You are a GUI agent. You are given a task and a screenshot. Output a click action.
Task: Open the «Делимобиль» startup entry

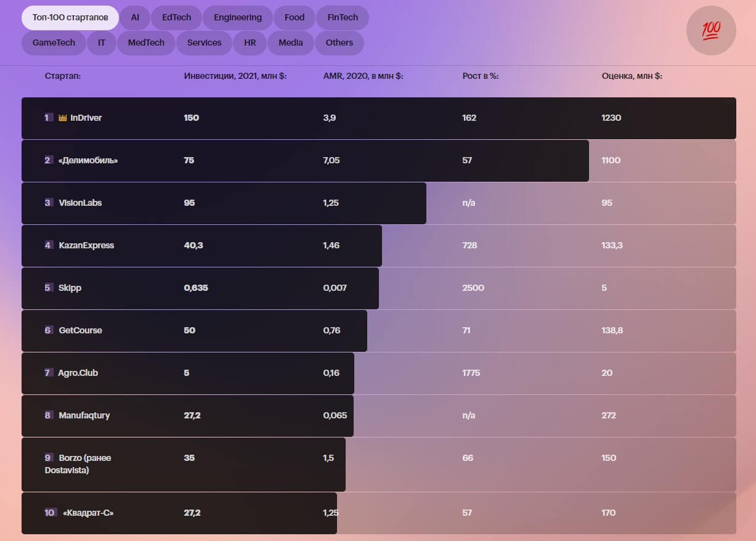point(87,160)
